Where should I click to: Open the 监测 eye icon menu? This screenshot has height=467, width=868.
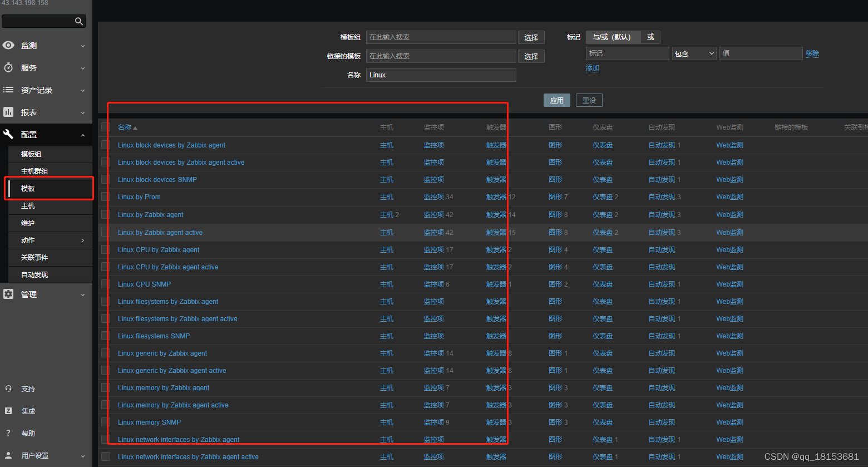click(8, 46)
